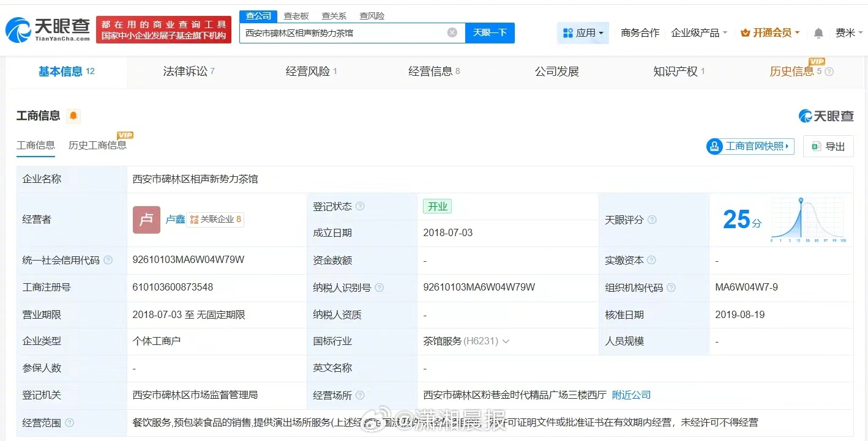868x441 pixels.
Task: Switch to the 查公司 search tab
Action: [x=258, y=16]
